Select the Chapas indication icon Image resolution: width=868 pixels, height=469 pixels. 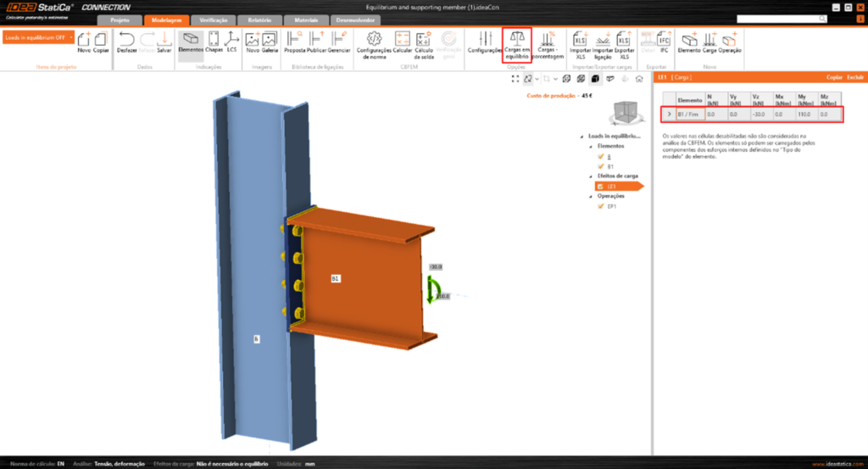(214, 39)
